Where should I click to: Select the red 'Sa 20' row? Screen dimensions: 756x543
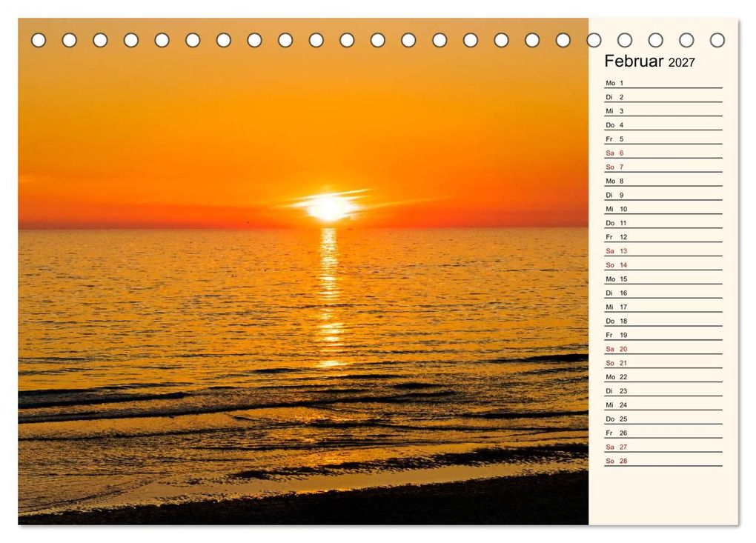click(x=663, y=348)
